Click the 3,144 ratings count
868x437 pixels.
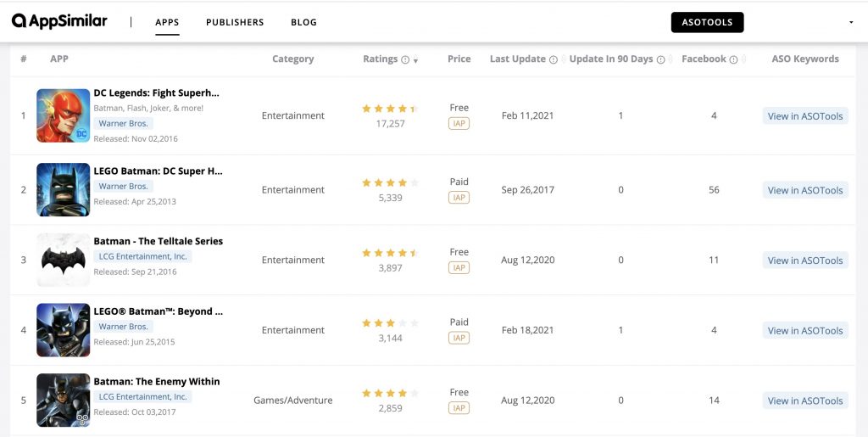pyautogui.click(x=390, y=338)
